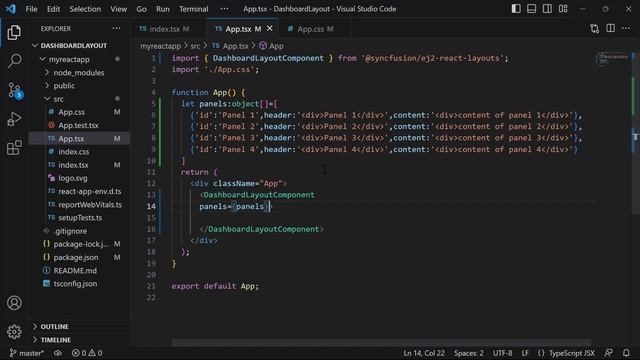Collapse the myreactapp folder
The width and height of the screenshot is (640, 360).
(69, 60)
